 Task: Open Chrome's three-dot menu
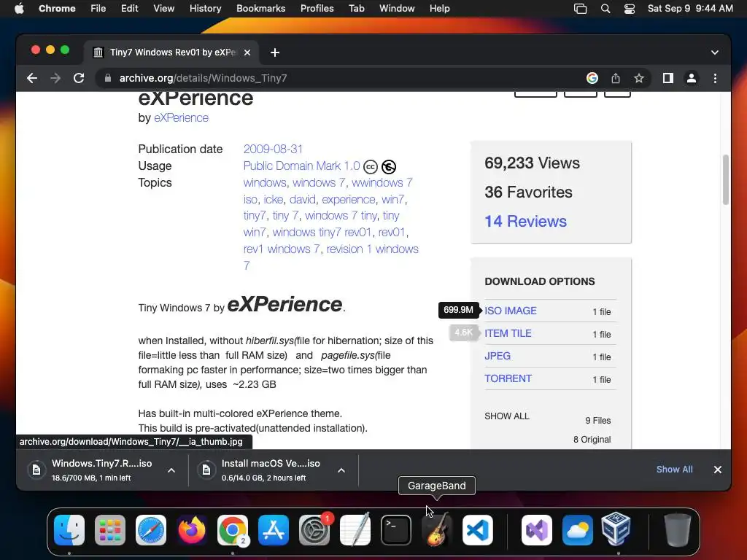tap(715, 78)
